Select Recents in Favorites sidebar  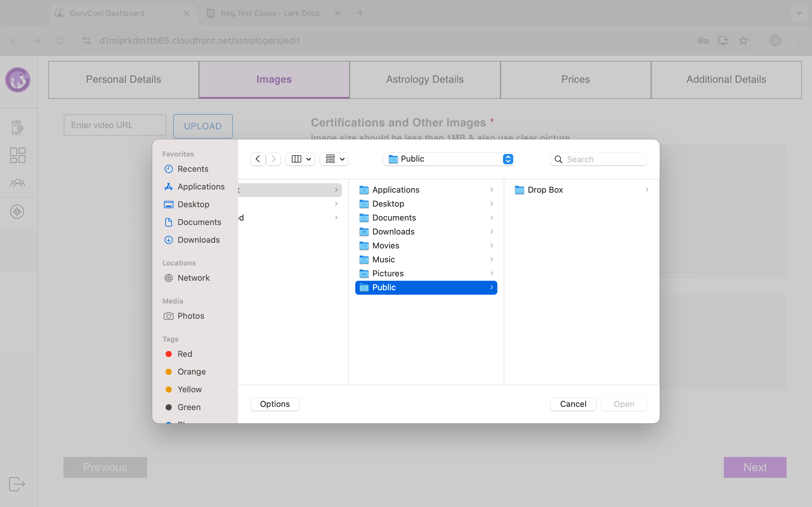click(x=193, y=169)
